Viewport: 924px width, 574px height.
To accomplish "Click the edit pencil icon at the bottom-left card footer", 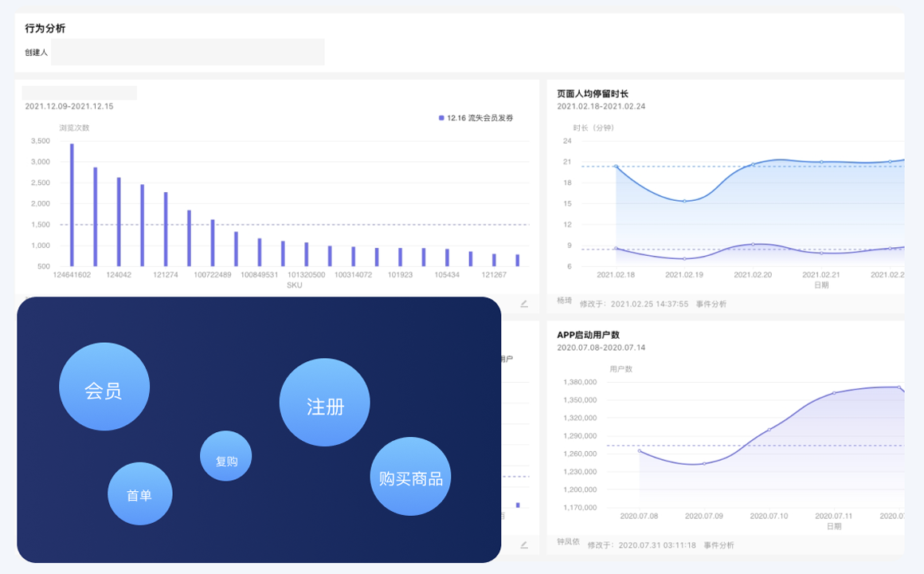I will coord(523,545).
